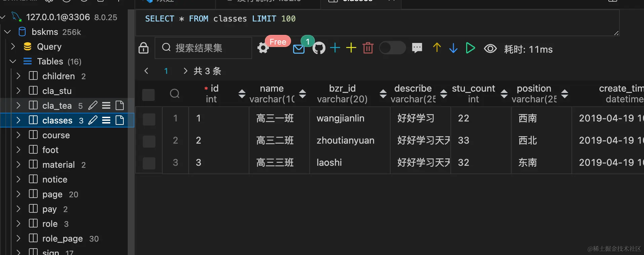Open the document icon for classes table
644x255 pixels.
click(x=120, y=120)
